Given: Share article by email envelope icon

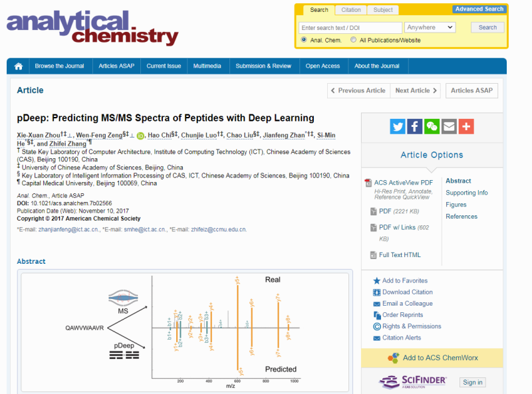Looking at the screenshot, I should pos(449,126).
